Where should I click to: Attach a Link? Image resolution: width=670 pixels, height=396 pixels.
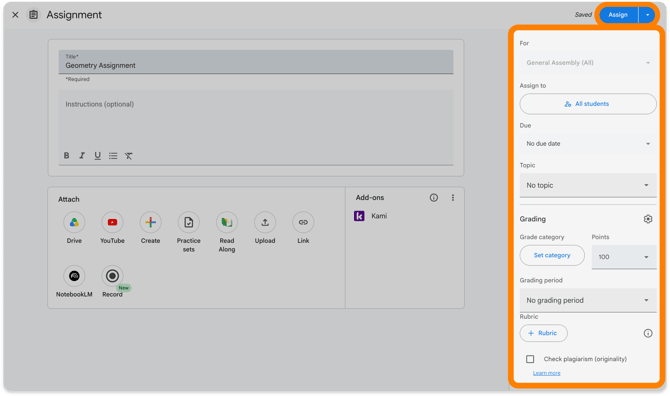[303, 222]
